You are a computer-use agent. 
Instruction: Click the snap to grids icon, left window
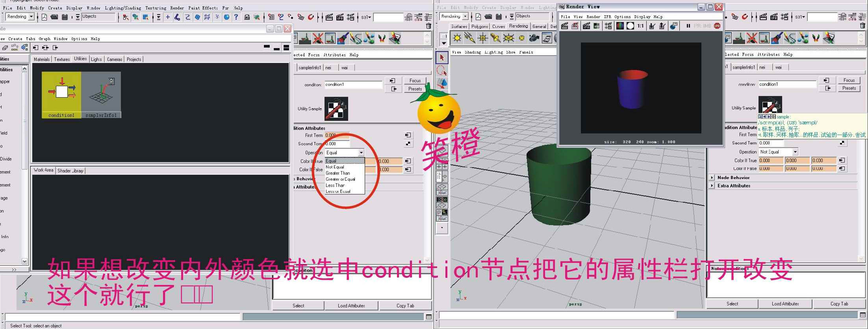pos(271,17)
